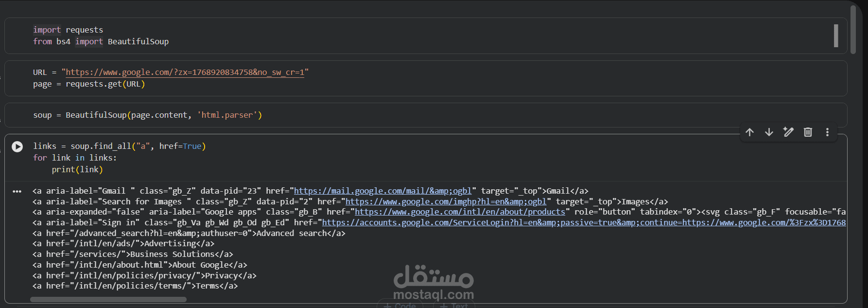The width and height of the screenshot is (868, 308).
Task: Open the AI edit magic pencil icon
Action: (x=788, y=132)
